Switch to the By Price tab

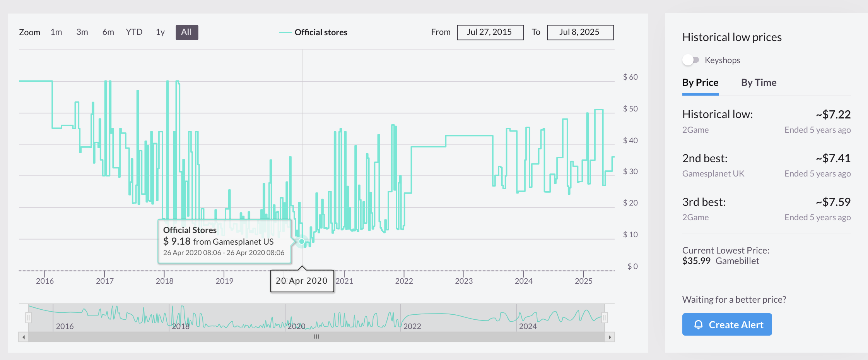(700, 83)
